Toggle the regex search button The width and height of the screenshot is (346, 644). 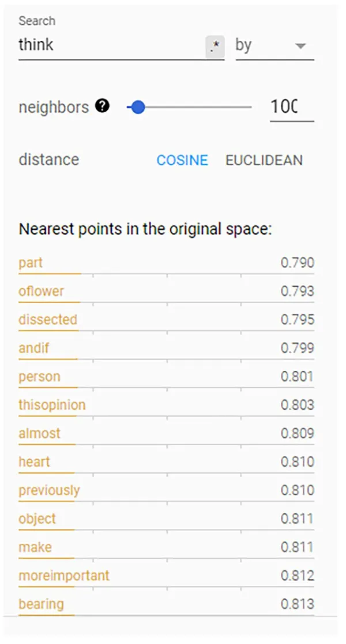215,47
